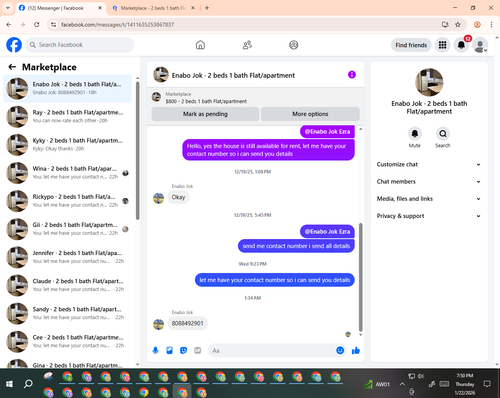Click More options button

point(310,114)
